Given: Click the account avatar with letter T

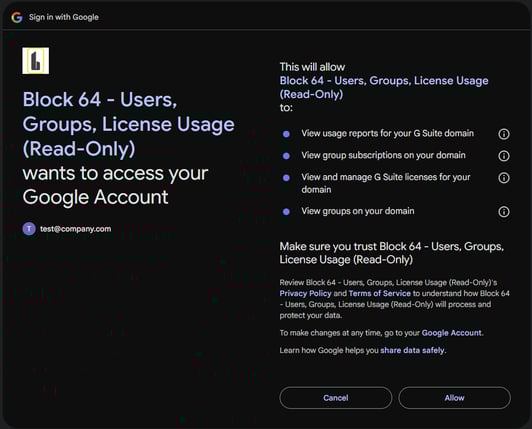Looking at the screenshot, I should click(x=29, y=229).
